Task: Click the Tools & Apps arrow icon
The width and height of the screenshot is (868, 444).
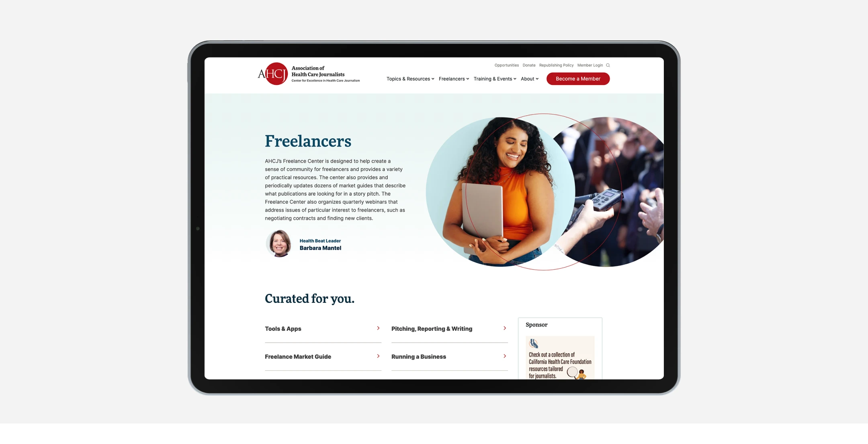Action: [378, 328]
